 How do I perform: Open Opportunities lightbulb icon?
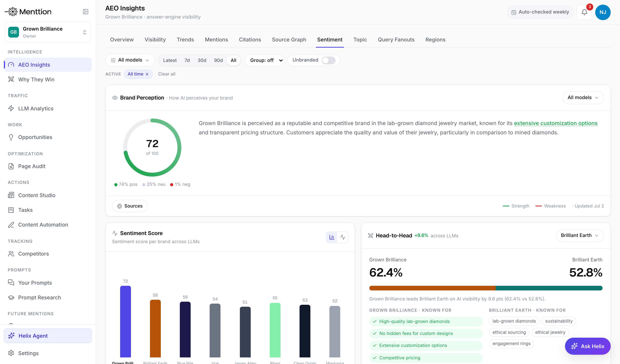[x=11, y=137]
